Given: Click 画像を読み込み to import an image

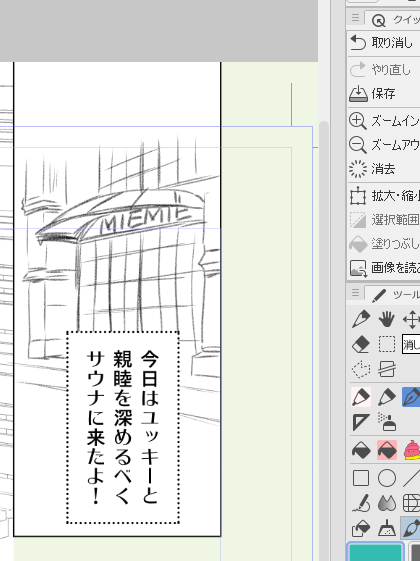Looking at the screenshot, I should [x=384, y=268].
